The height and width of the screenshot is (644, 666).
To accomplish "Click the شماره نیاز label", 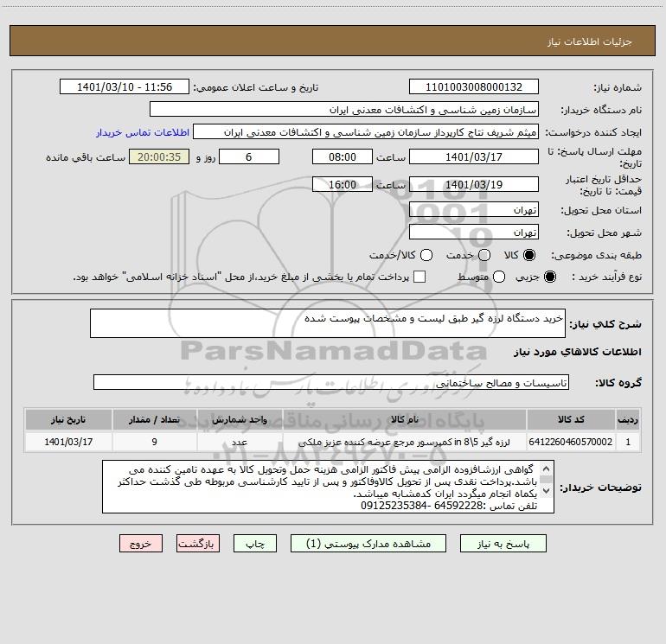I will (618, 88).
